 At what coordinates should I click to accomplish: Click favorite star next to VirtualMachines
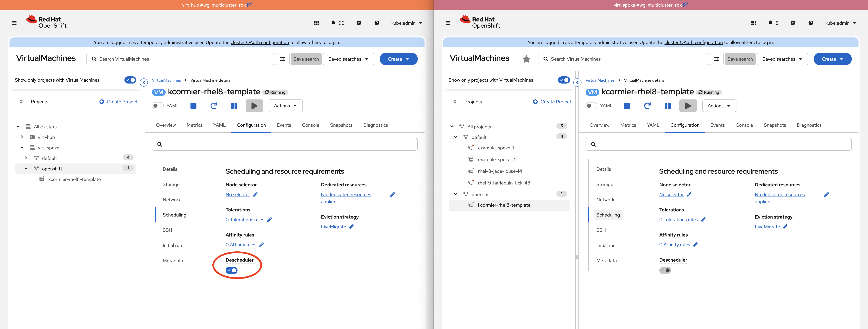(526, 59)
